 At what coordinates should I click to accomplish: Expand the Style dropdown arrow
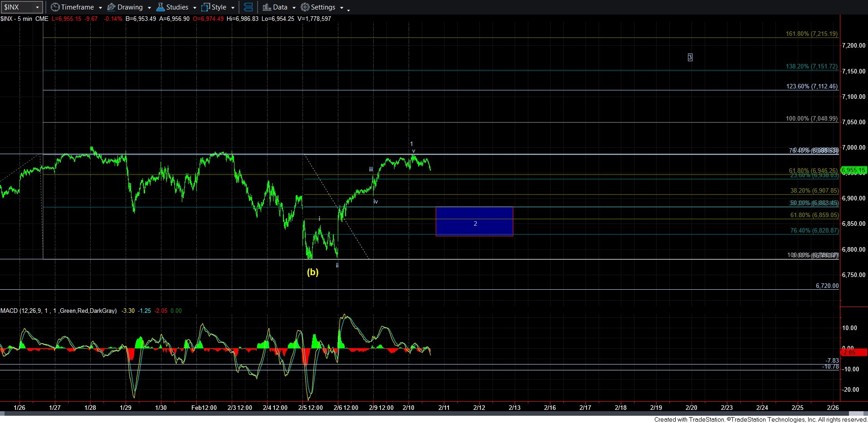point(233,8)
